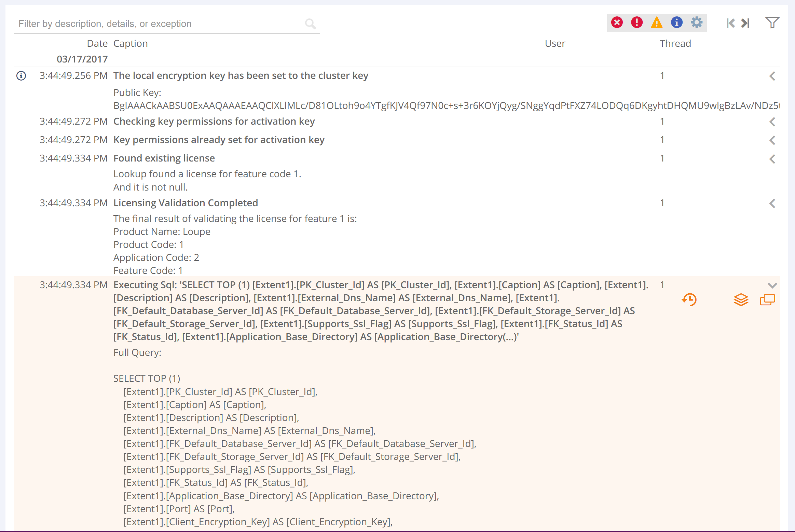Image resolution: width=795 pixels, height=532 pixels.
Task: Select the Thread column header
Action: pos(675,43)
